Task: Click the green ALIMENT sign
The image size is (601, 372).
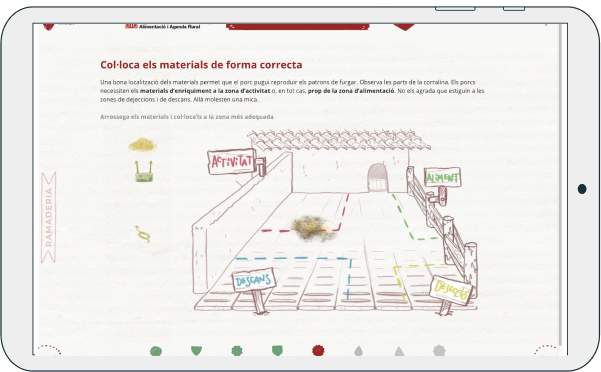Action: tap(442, 178)
